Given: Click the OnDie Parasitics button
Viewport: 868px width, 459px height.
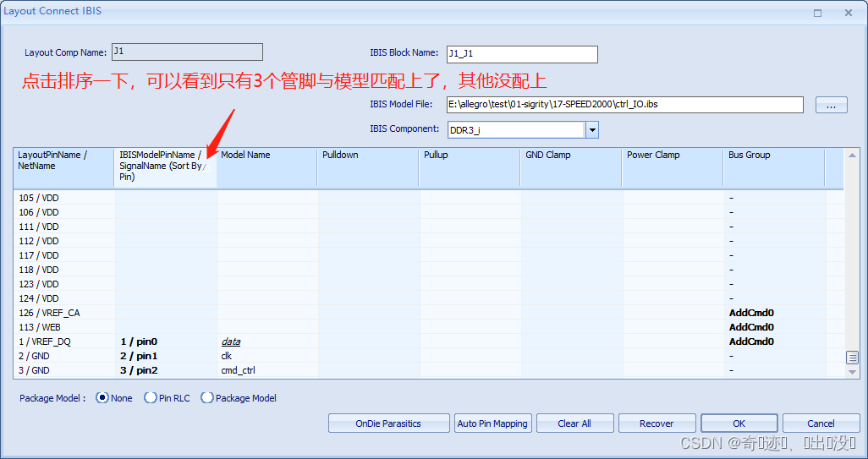Looking at the screenshot, I should [388, 423].
